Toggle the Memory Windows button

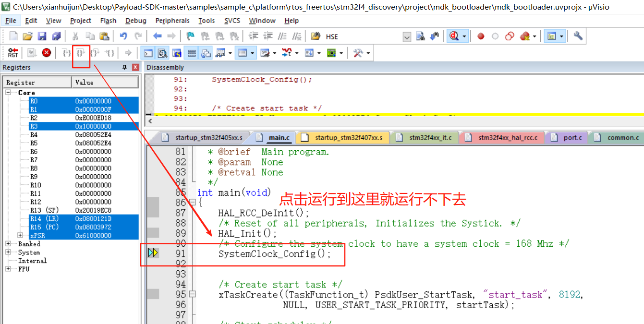point(243,53)
